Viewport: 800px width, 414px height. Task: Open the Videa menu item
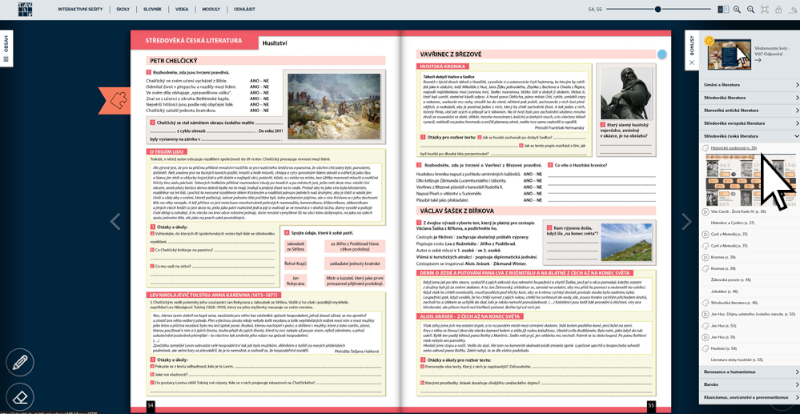tap(182, 10)
